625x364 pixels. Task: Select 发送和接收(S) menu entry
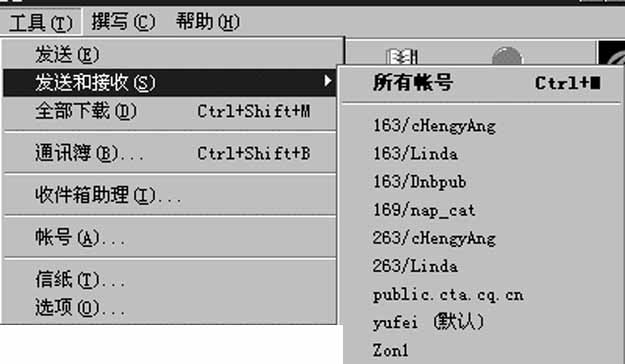click(x=170, y=83)
